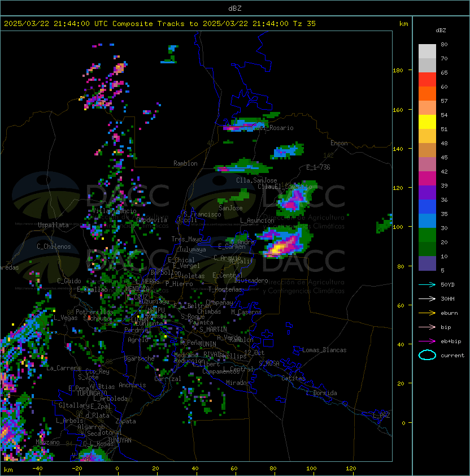
Task: Select the L_Asuncion place label
Action: 257,220
